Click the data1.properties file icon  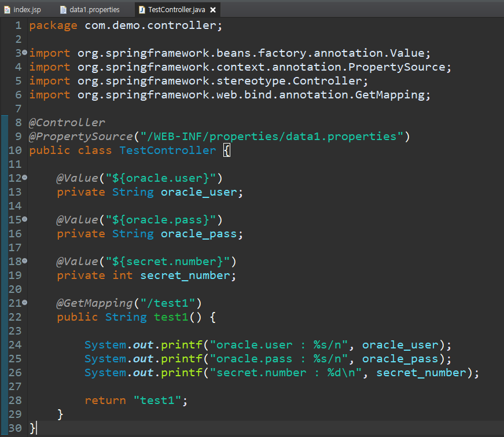coord(63,10)
